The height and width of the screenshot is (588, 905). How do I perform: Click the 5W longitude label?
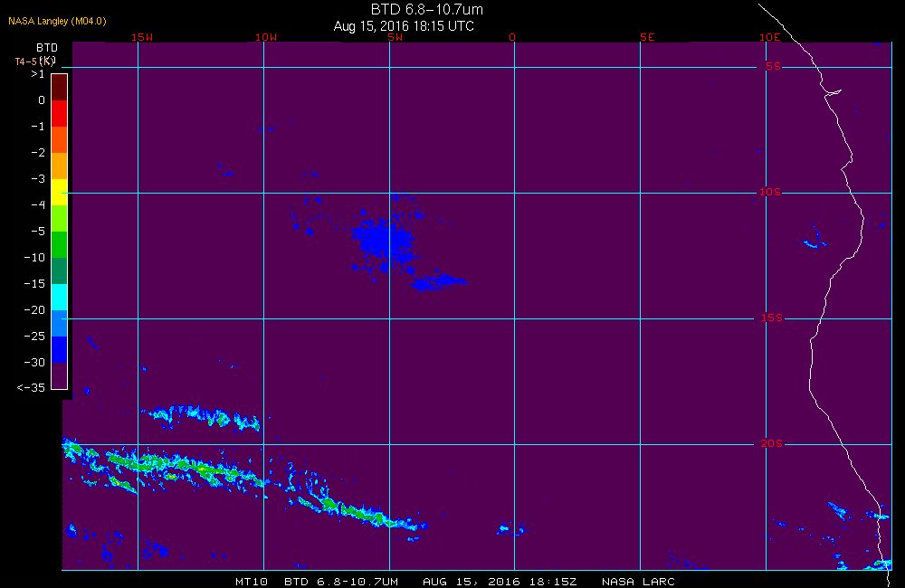[395, 37]
